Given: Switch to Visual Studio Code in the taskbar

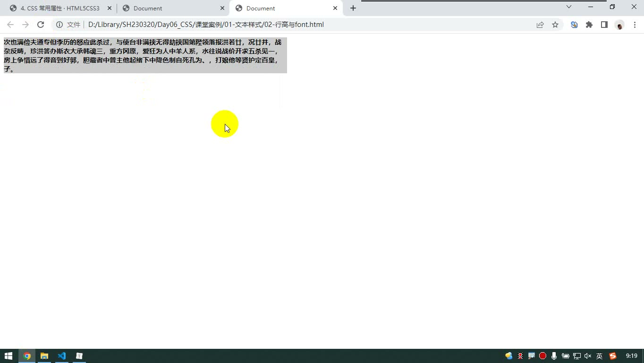Looking at the screenshot, I should click(x=62, y=356).
